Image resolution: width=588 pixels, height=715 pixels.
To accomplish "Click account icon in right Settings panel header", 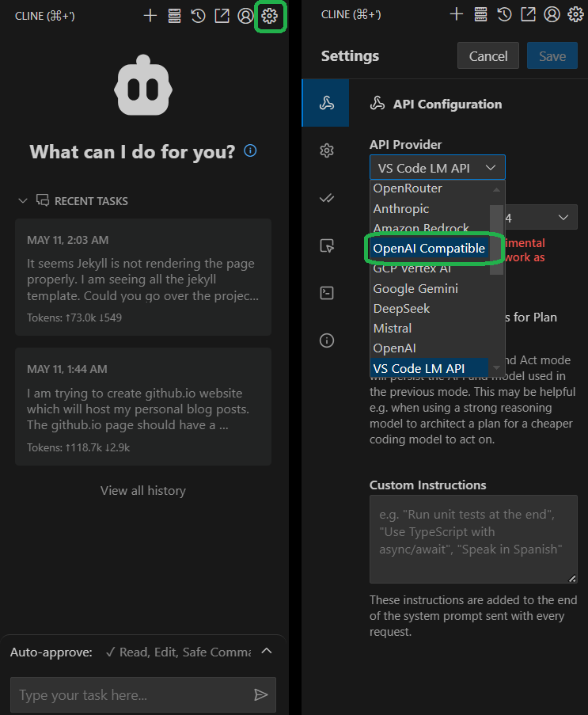I will coord(552,14).
